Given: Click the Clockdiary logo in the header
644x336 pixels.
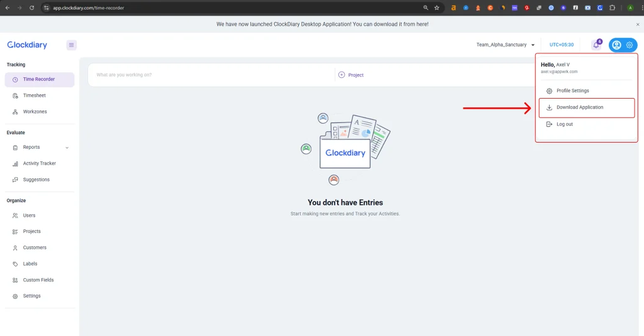Looking at the screenshot, I should click(x=27, y=45).
